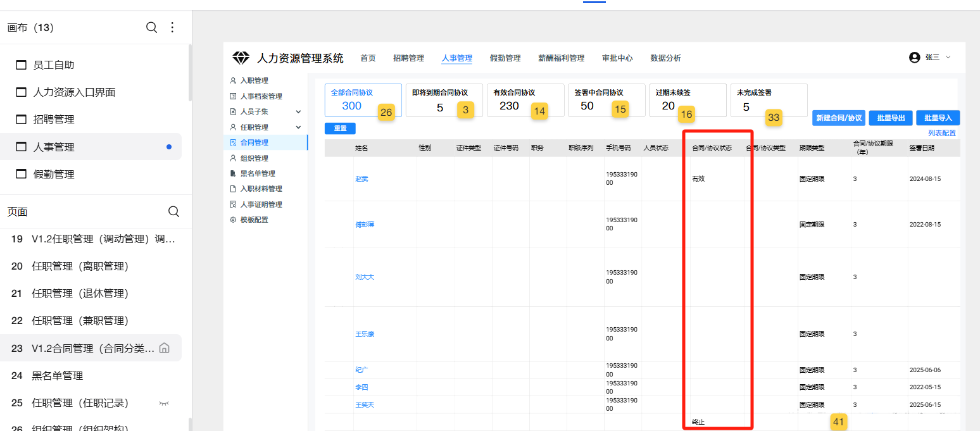980x431 pixels.
Task: Select canvas 人事管理 in the canvas list
Action: [x=91, y=147]
